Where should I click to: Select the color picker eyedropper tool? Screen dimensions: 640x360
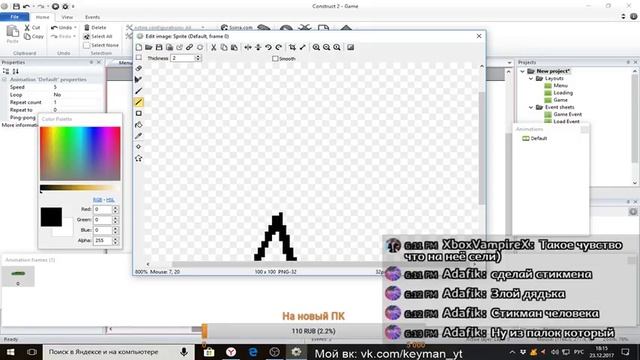[x=139, y=136]
